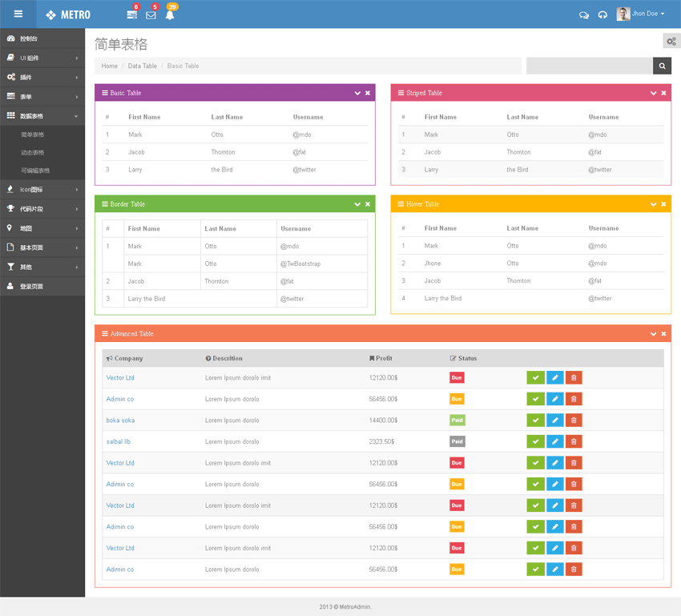Expand the UI 组件 sidebar menu
Image resolution: width=681 pixels, height=616 pixels.
pyautogui.click(x=42, y=58)
